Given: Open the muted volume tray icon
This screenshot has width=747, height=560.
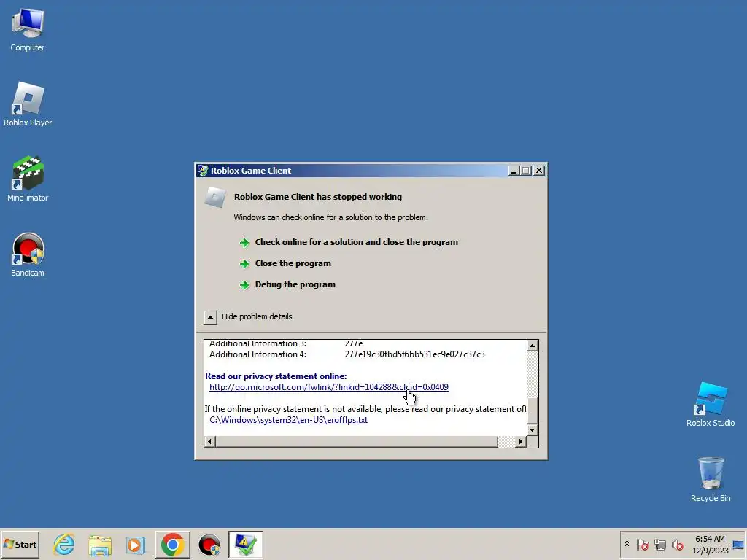Looking at the screenshot, I should tap(677, 544).
